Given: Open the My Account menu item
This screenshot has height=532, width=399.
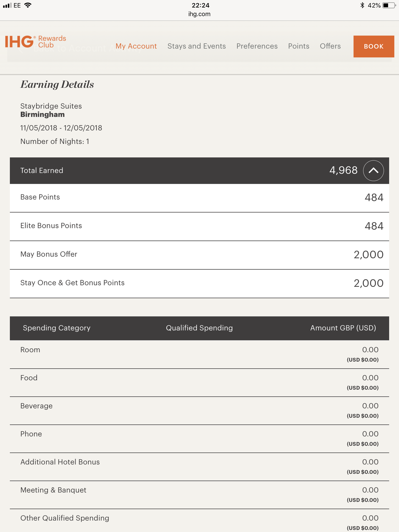Looking at the screenshot, I should click(x=136, y=46).
